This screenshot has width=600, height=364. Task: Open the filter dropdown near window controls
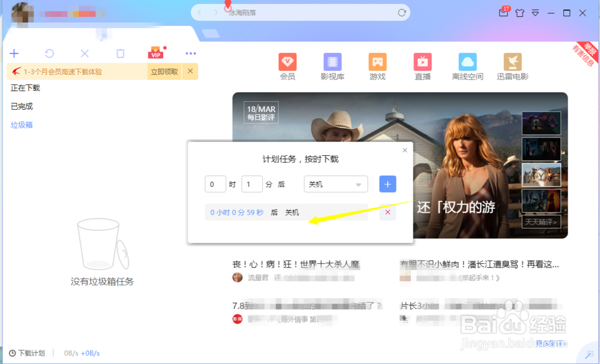[535, 12]
